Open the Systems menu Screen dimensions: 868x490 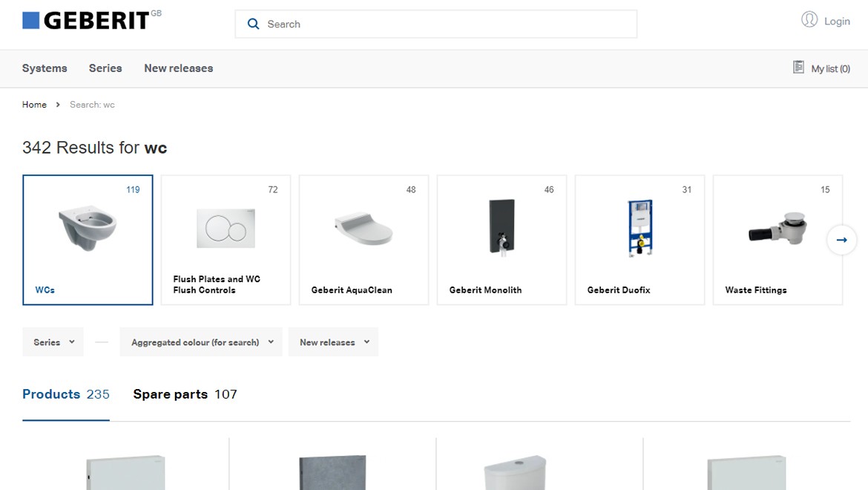coord(45,68)
